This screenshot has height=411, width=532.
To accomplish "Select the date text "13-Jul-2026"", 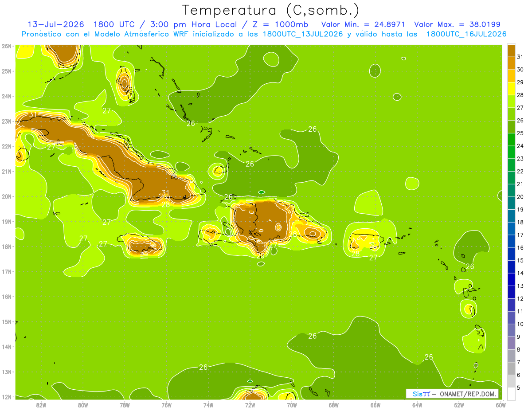I will (56, 24).
